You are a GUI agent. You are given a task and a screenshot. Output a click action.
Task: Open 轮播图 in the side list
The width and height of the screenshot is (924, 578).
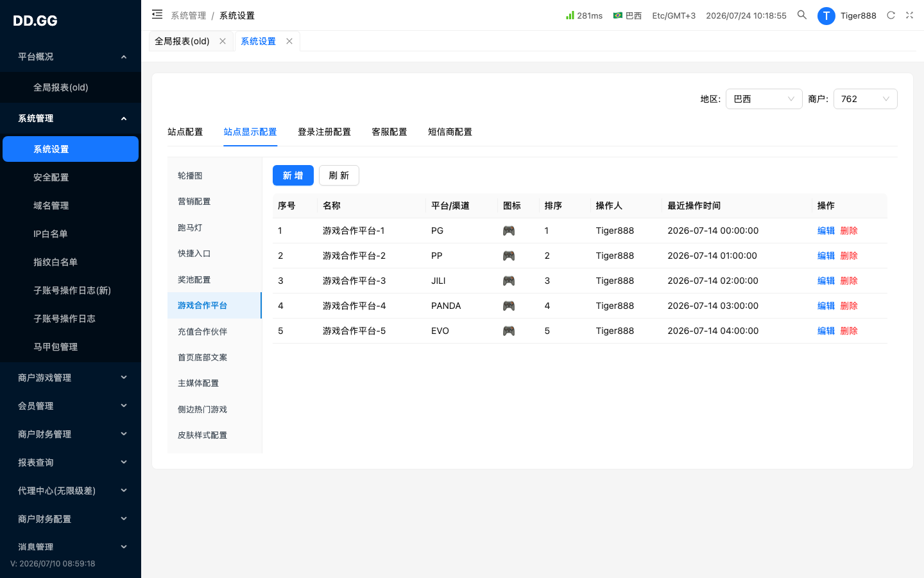coord(214,175)
